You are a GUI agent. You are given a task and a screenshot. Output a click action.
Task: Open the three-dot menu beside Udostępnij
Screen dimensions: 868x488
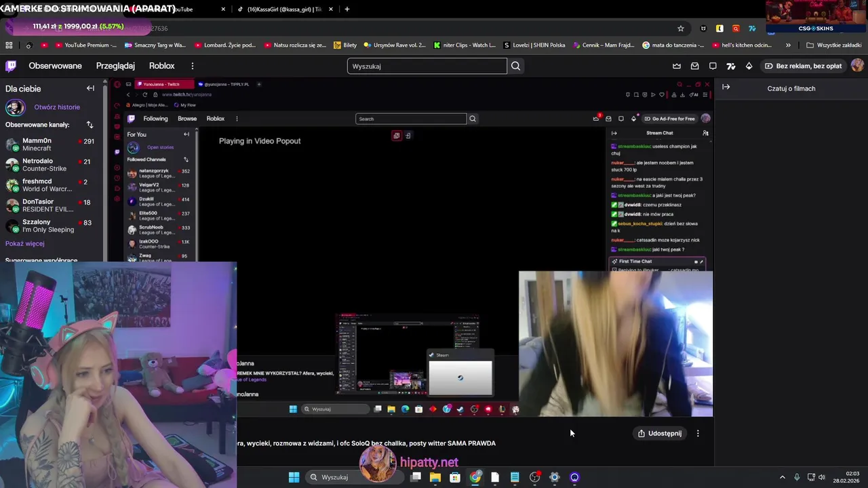pyautogui.click(x=698, y=433)
